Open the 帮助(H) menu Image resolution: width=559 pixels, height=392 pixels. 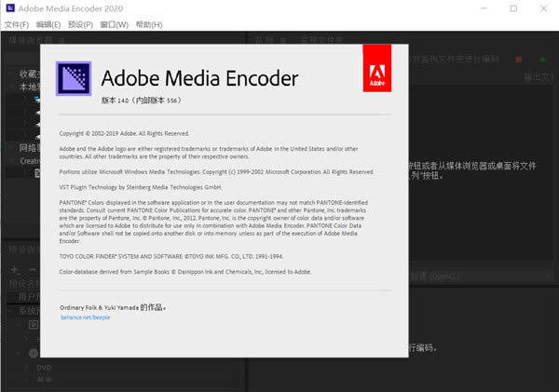[x=151, y=24]
